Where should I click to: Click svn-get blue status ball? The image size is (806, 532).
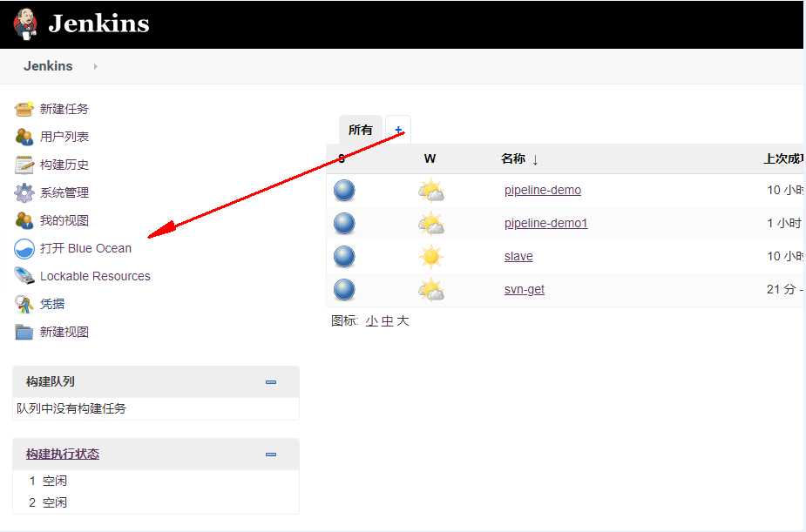344,290
